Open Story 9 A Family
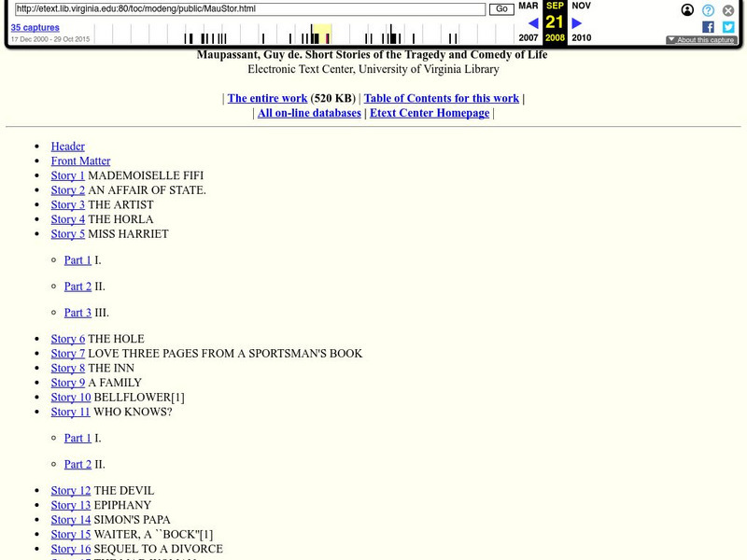This screenshot has height=560, width=747. pos(67,383)
